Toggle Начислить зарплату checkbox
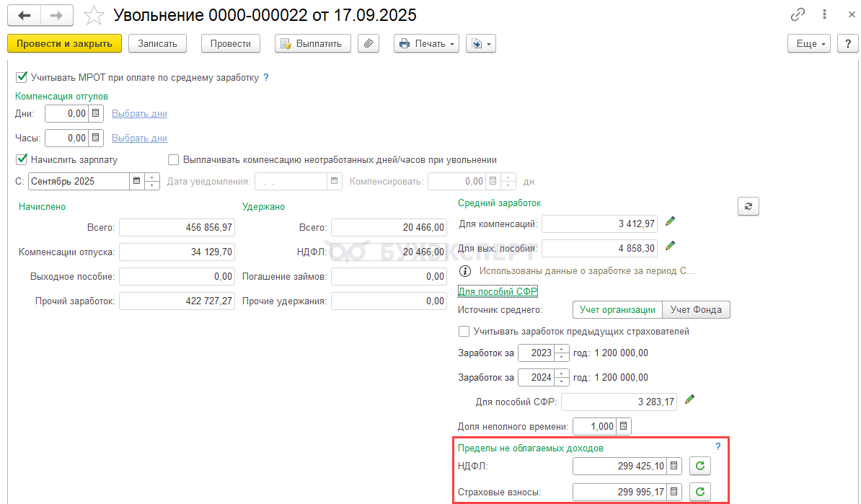 click(x=22, y=160)
